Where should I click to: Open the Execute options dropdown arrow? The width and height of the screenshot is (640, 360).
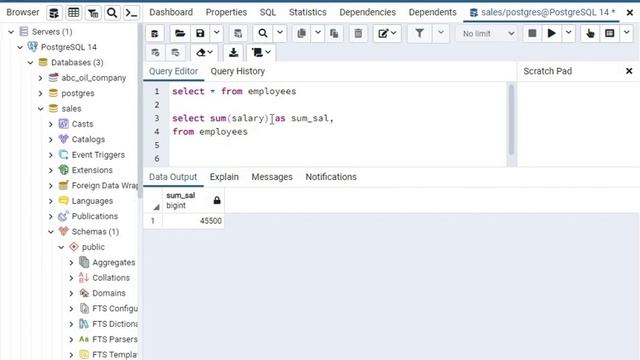pos(568,33)
